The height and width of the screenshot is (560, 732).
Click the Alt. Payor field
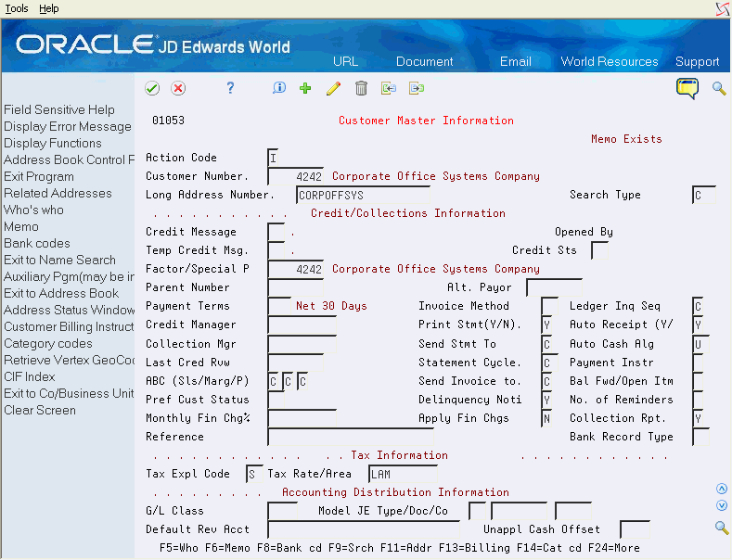point(554,287)
